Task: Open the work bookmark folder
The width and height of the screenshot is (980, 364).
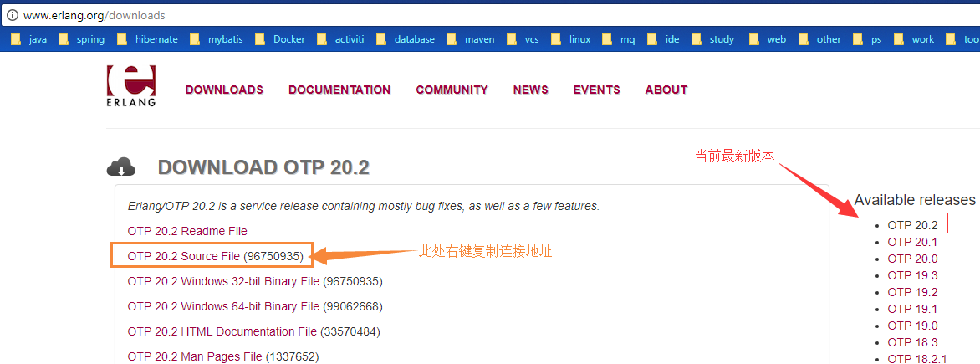Action: tap(915, 39)
